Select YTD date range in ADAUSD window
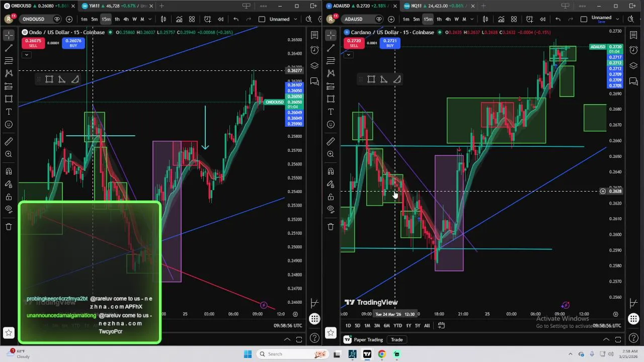The image size is (644, 362). 397,326
